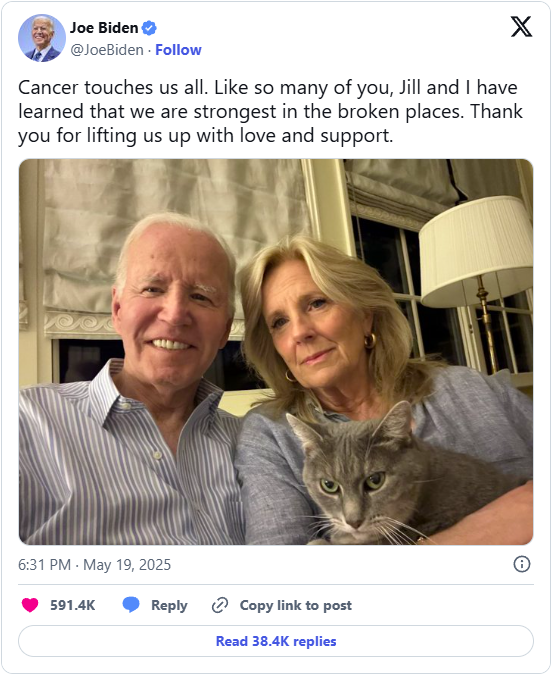
Task: Click the chain link copy icon
Action: (x=220, y=605)
